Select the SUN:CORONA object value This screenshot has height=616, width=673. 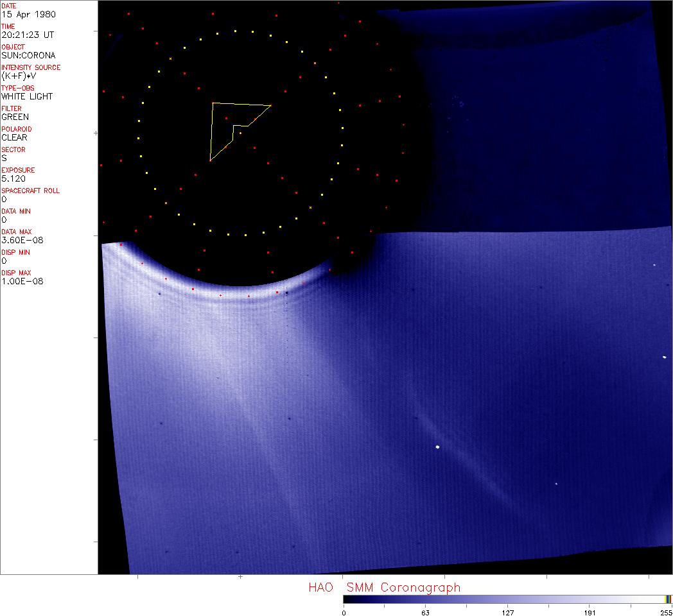click(28, 55)
